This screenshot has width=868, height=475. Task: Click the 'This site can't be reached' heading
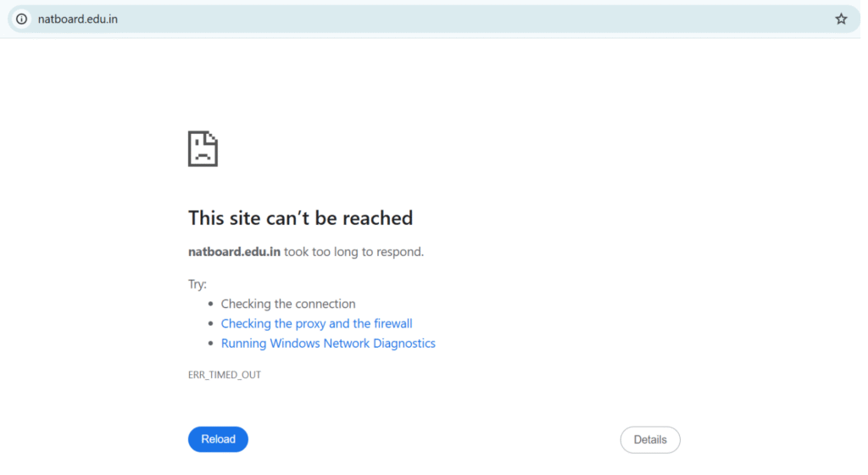(x=301, y=218)
